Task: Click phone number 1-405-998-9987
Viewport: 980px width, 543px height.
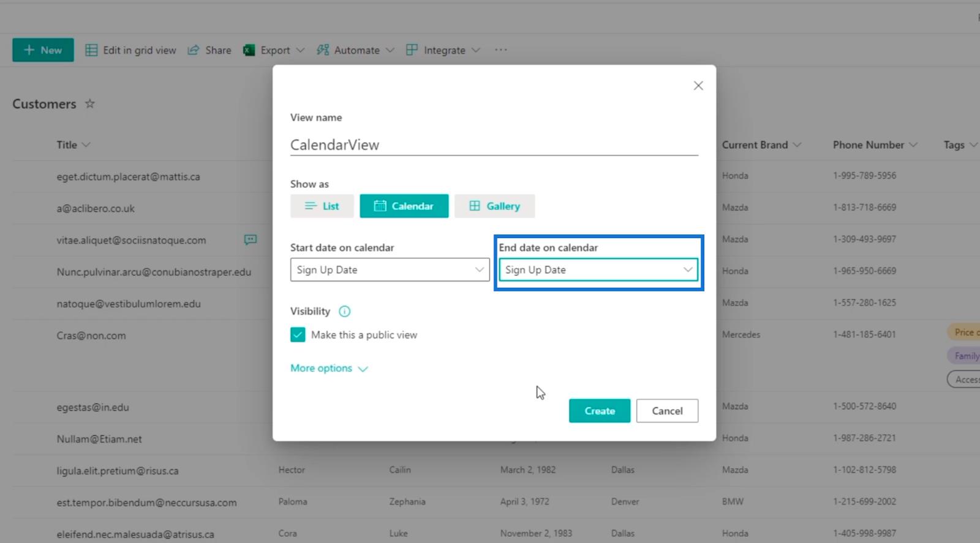Action: coord(864,533)
